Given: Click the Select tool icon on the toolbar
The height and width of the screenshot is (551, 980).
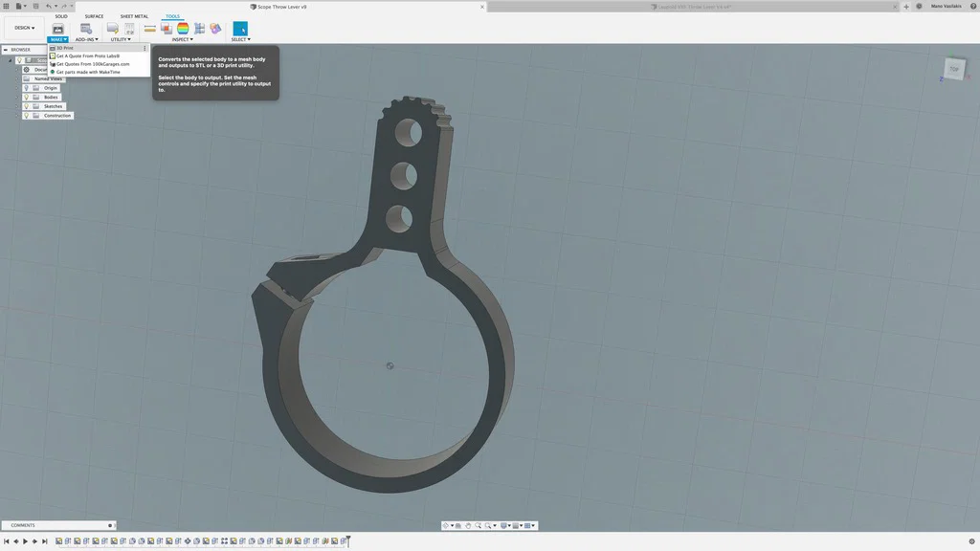Looking at the screenshot, I should 240,28.
